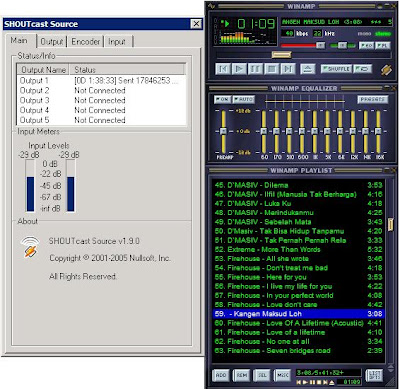Click the song seek bar handle
400x389 pixels.
[282, 55]
